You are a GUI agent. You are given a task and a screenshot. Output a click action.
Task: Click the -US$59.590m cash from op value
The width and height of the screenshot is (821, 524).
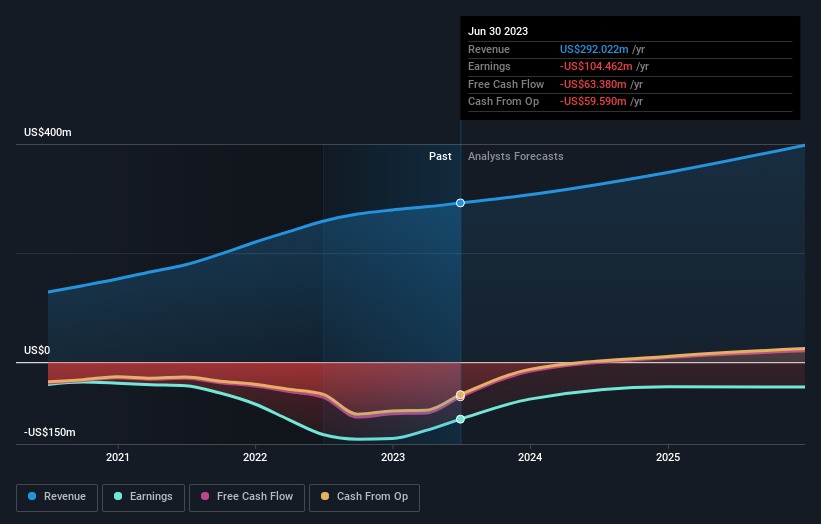[x=593, y=102]
